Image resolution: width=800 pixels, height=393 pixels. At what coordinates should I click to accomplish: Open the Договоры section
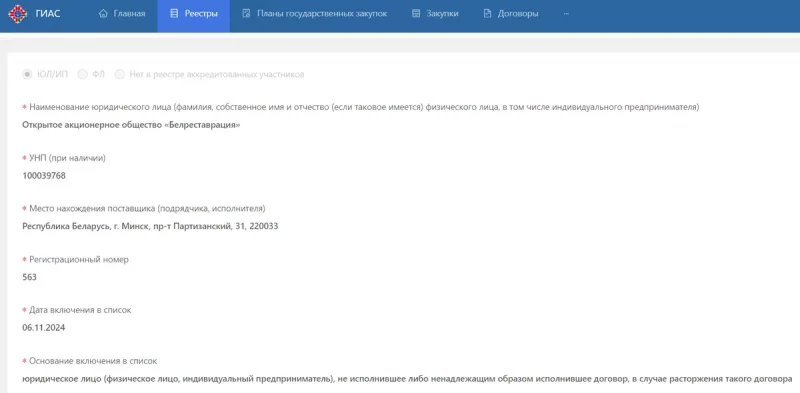[511, 14]
